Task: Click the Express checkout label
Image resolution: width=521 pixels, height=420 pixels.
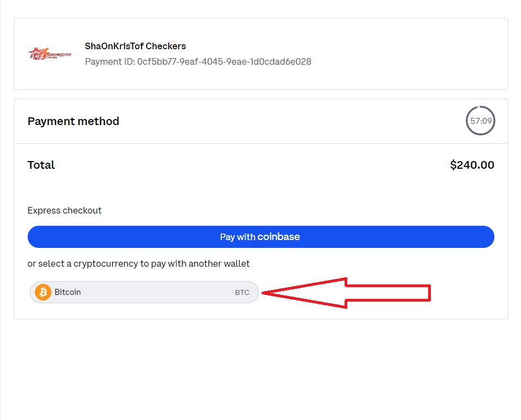Action: click(65, 210)
